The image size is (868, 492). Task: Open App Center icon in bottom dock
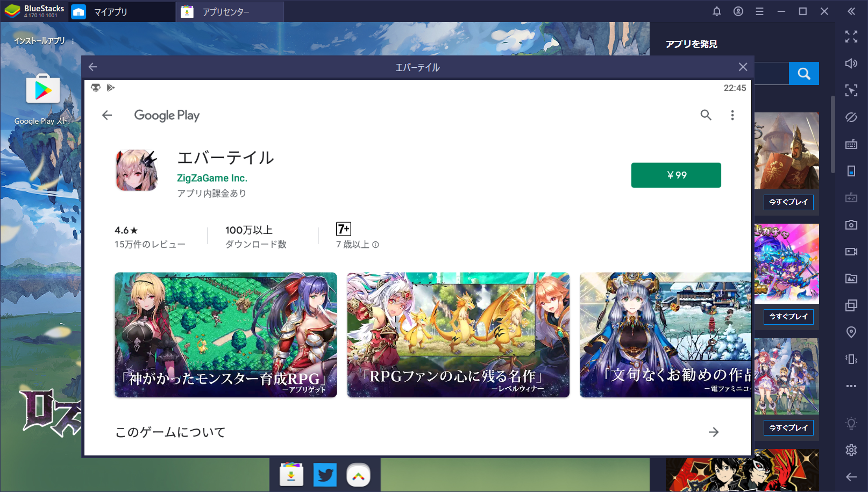coord(291,475)
